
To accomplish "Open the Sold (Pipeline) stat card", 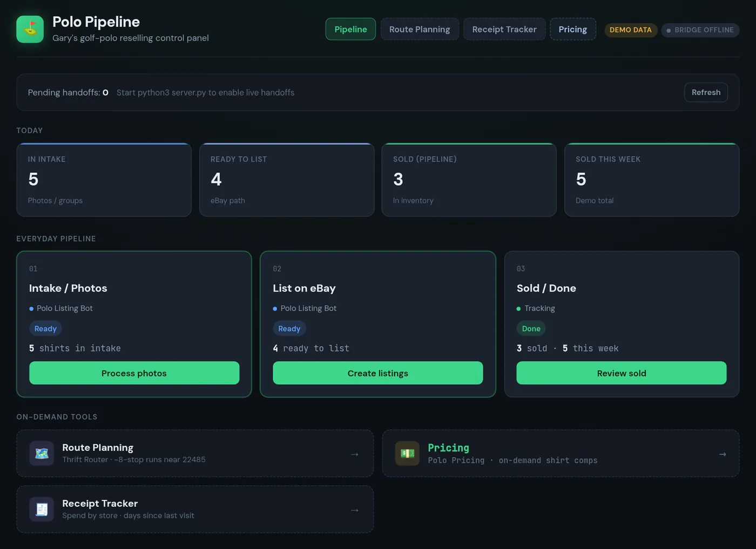I will [469, 180].
